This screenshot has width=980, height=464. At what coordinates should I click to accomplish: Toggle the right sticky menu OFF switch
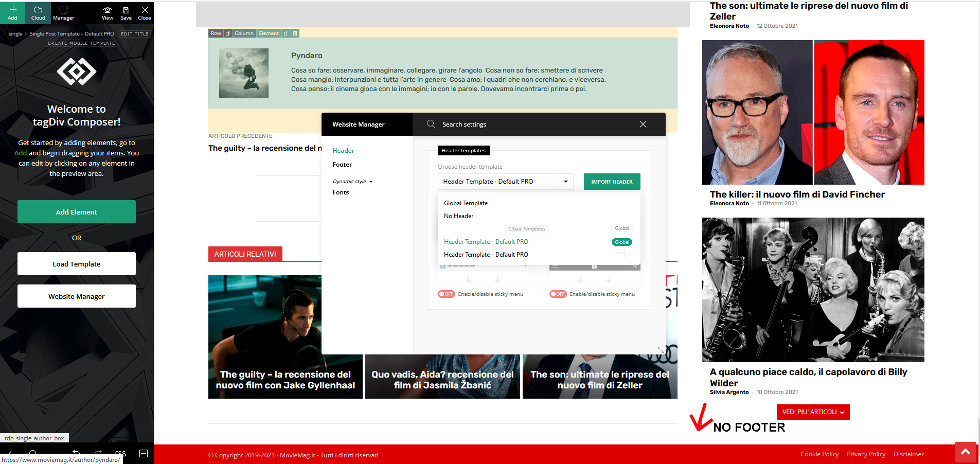click(558, 294)
